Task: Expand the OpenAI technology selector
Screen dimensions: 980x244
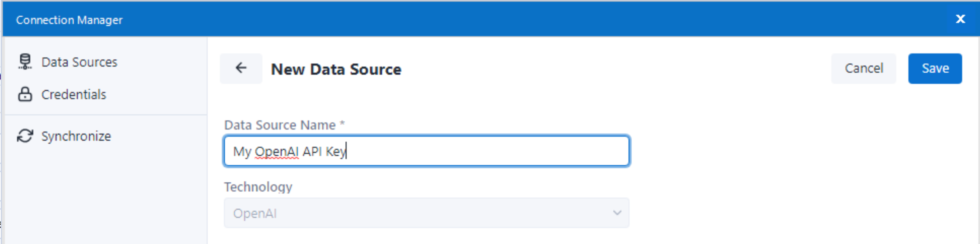Action: click(x=426, y=212)
